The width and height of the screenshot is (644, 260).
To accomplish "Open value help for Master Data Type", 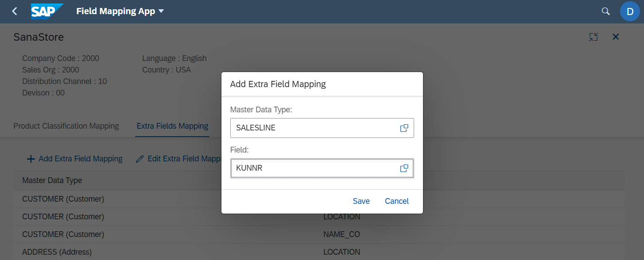I will [404, 128].
